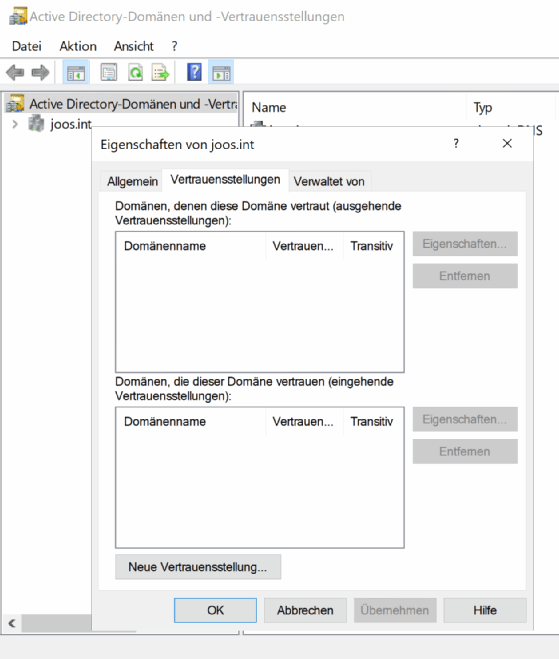Screen dimensions: 559x659
Task: Go back with the toolbar left arrow
Action: tap(15, 73)
